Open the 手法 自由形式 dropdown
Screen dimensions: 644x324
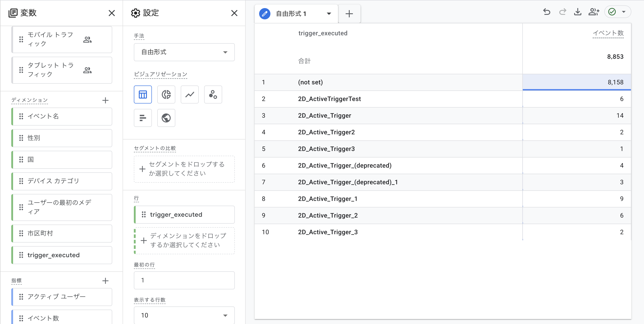184,52
